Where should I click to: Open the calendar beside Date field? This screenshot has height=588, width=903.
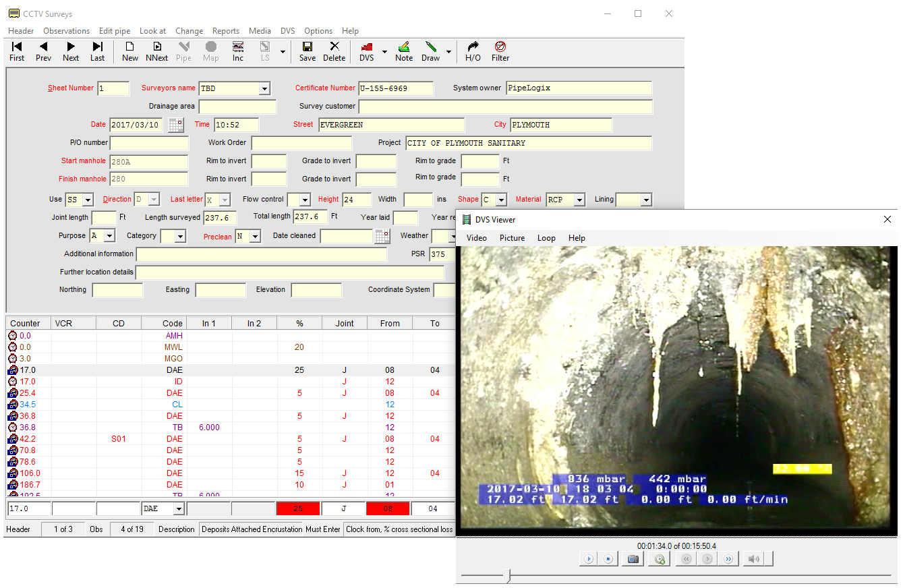click(x=175, y=125)
